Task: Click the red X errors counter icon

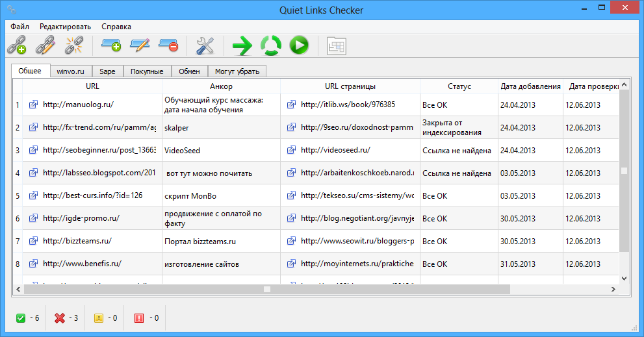Action: [60, 318]
